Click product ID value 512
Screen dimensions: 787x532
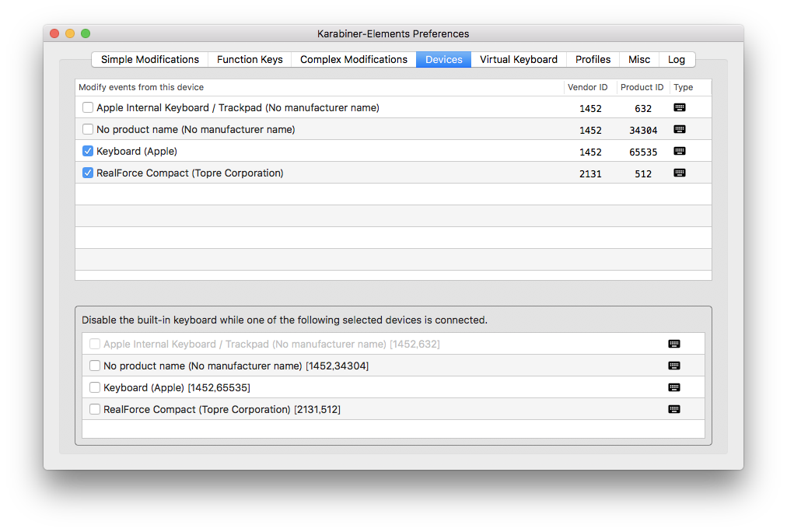[643, 174]
